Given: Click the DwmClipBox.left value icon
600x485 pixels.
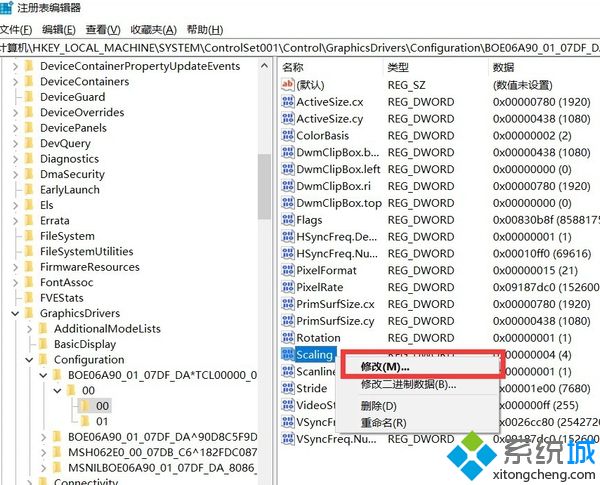Looking at the screenshot, I should (x=287, y=169).
